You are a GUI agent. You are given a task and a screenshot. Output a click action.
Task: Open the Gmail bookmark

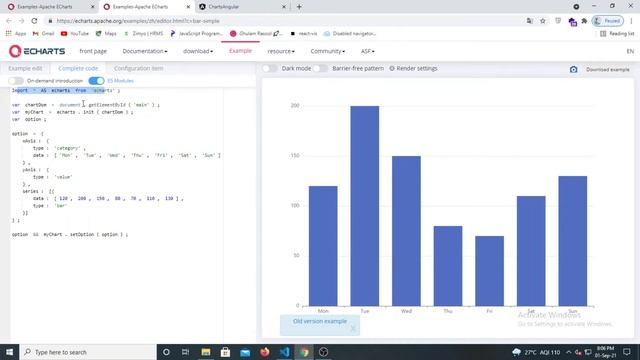(x=43, y=33)
